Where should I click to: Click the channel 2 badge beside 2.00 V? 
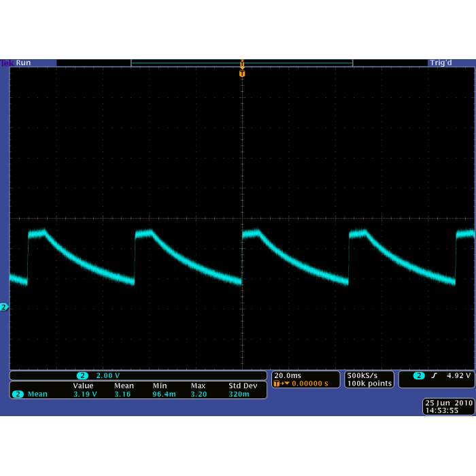82,375
